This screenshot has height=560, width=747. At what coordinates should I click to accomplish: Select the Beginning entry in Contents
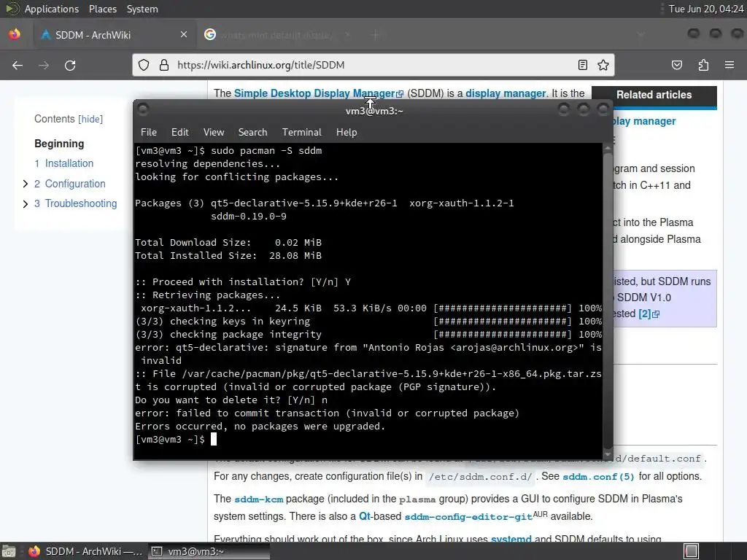59,144
